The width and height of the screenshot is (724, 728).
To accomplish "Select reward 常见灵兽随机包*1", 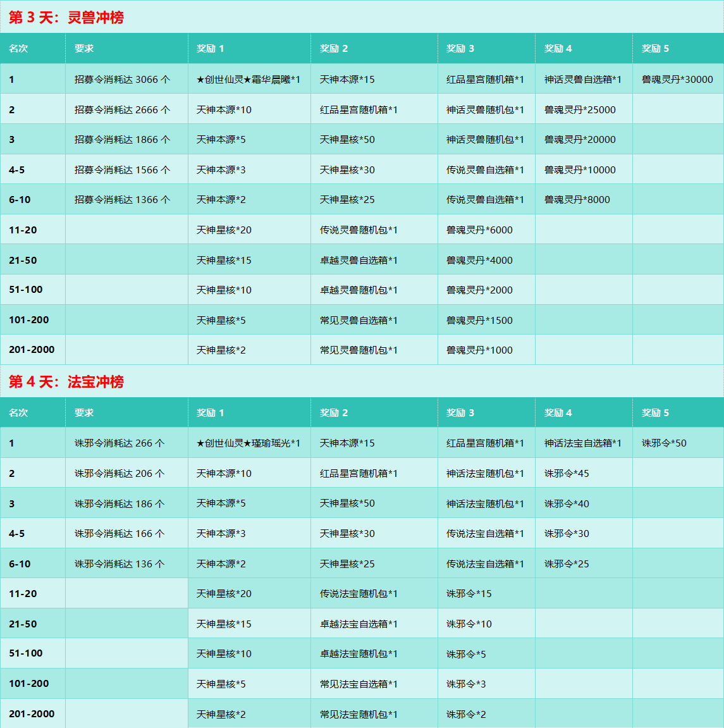I will coord(359,350).
